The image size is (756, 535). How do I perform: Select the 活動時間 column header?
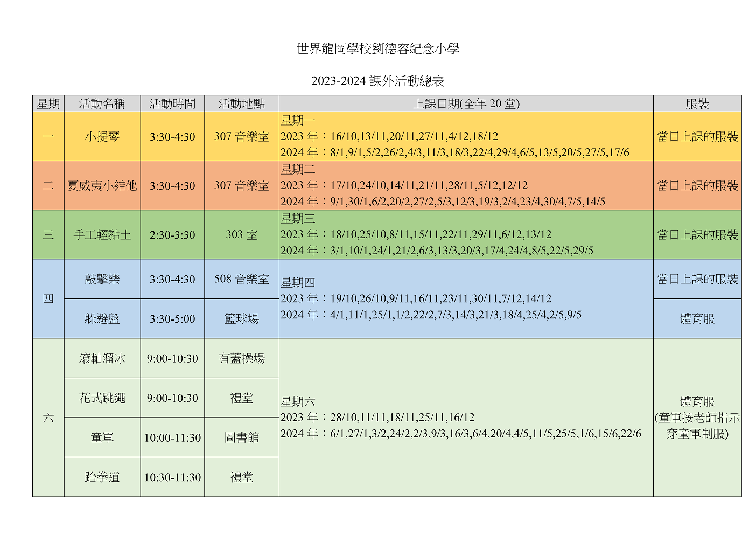coord(172,103)
